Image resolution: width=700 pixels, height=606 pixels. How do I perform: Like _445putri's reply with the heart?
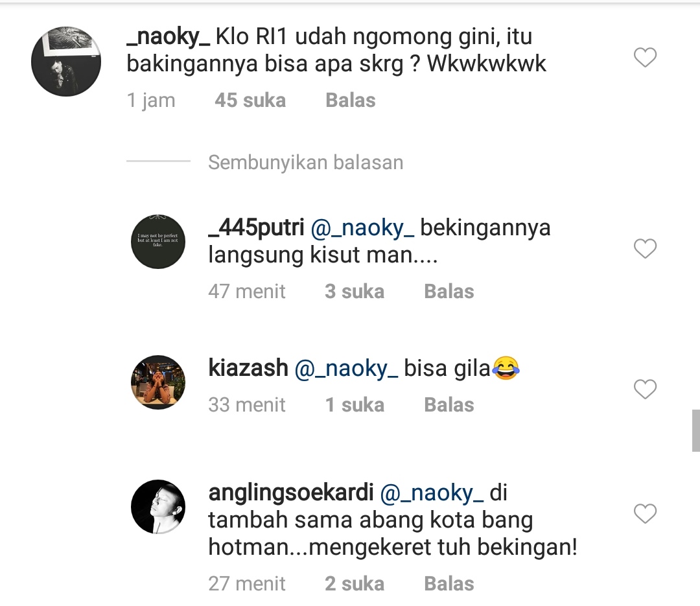pyautogui.click(x=645, y=249)
